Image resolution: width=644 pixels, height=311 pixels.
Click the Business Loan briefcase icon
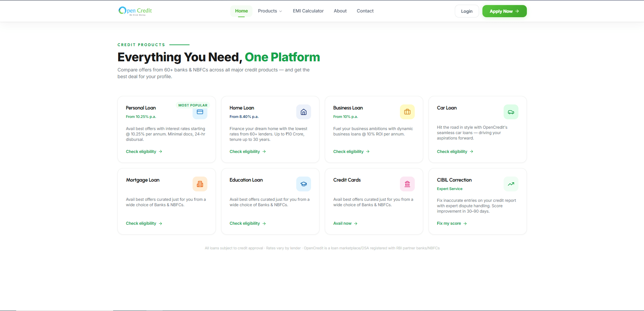coord(407,112)
